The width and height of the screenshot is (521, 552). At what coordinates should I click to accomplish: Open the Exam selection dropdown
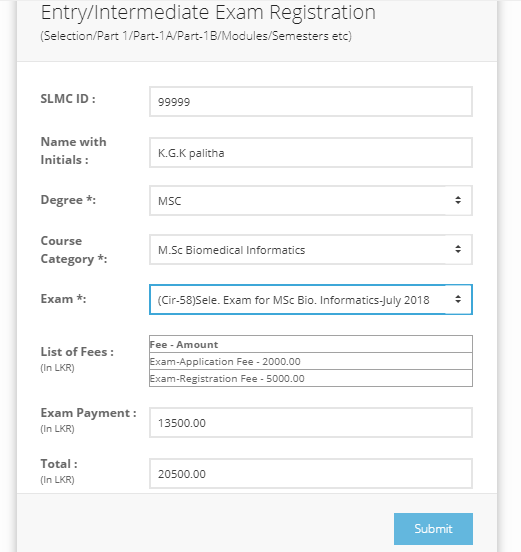[310, 300]
